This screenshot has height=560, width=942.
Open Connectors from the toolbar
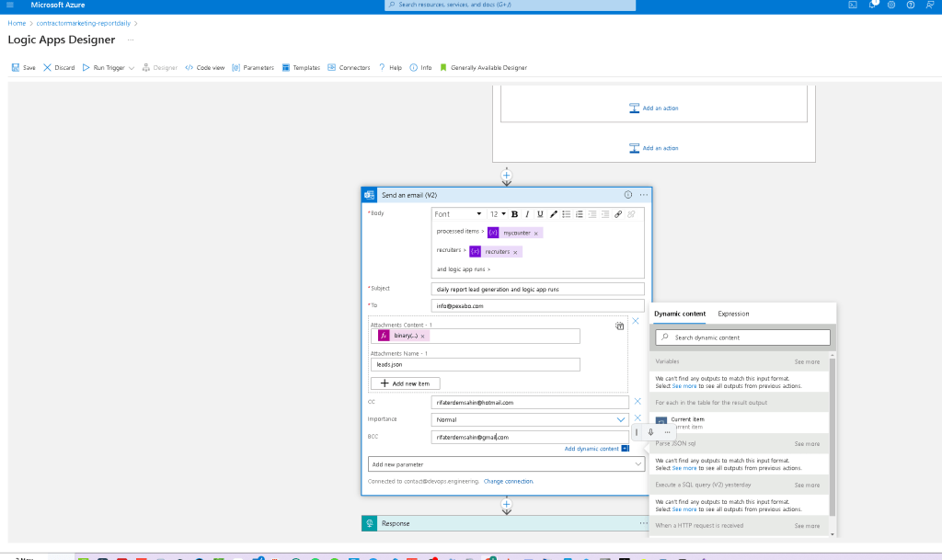349,68
